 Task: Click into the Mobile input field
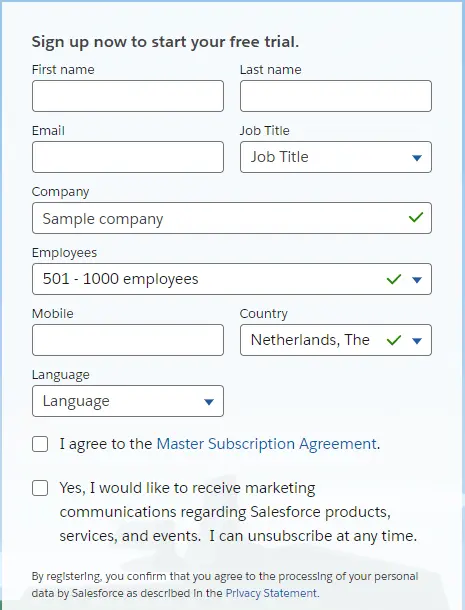coord(128,340)
